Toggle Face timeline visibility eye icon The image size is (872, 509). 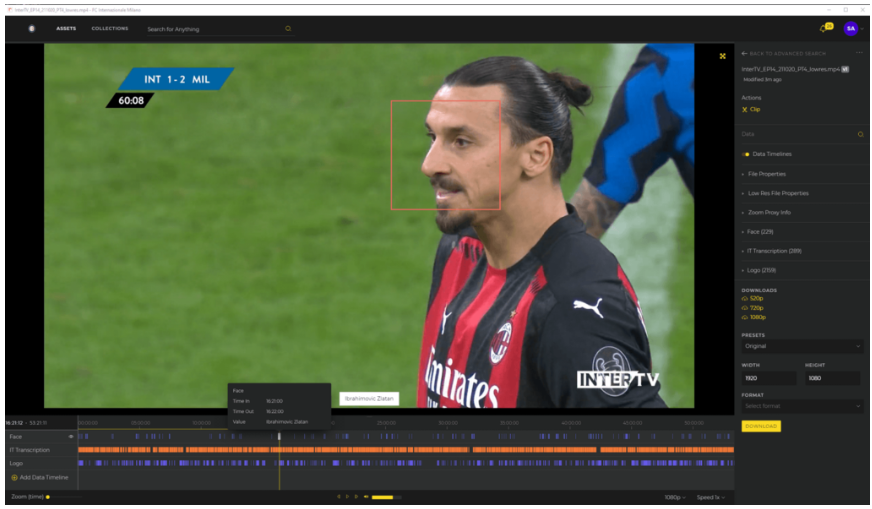pyautogui.click(x=70, y=437)
